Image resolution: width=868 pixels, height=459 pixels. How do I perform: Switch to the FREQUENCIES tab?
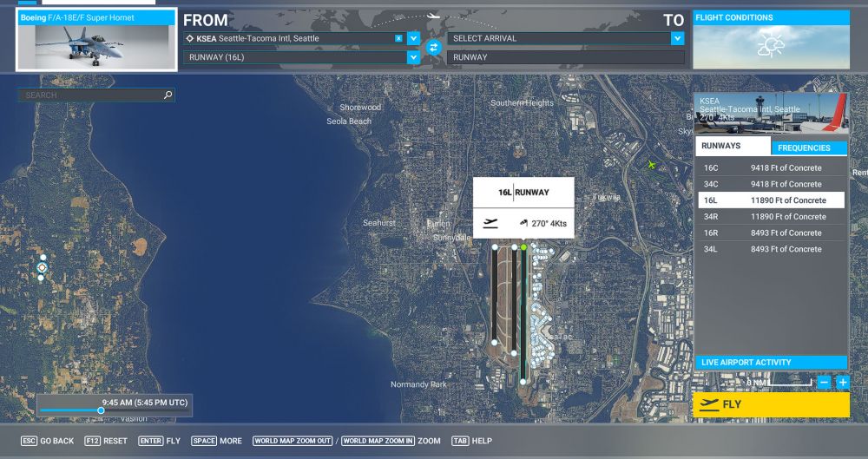click(x=809, y=148)
